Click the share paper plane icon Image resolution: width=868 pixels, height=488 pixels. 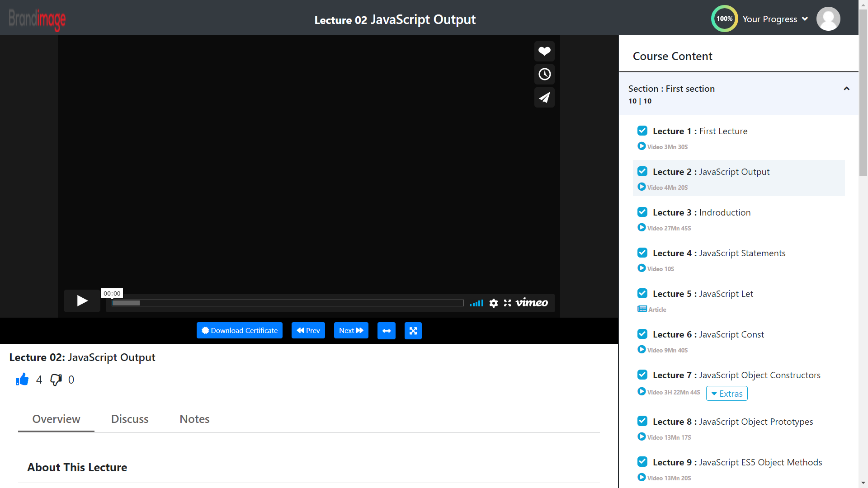tap(544, 97)
